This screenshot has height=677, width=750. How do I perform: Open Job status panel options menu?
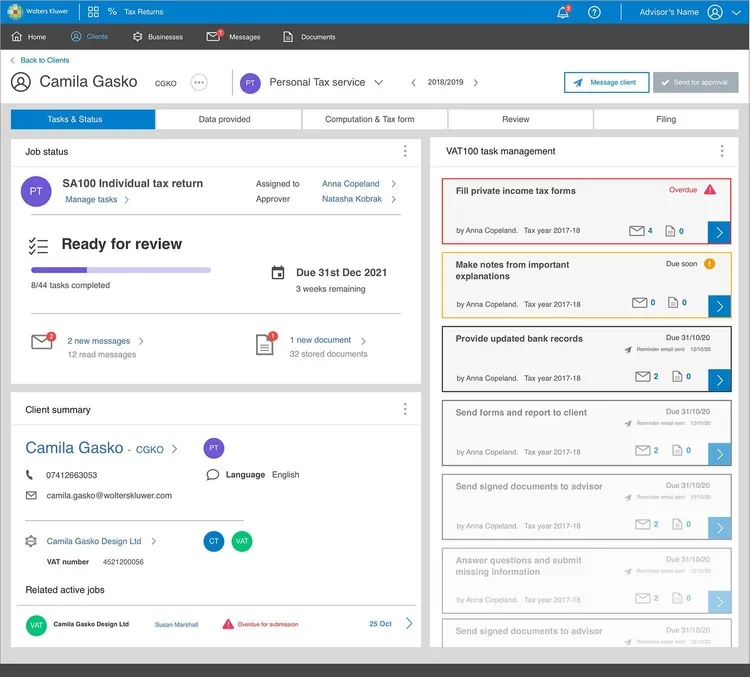pyautogui.click(x=405, y=151)
